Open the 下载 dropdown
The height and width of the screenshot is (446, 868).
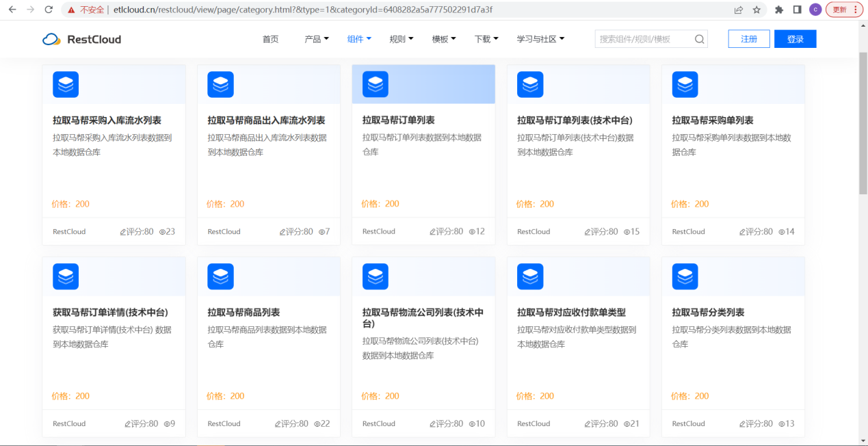coord(486,39)
